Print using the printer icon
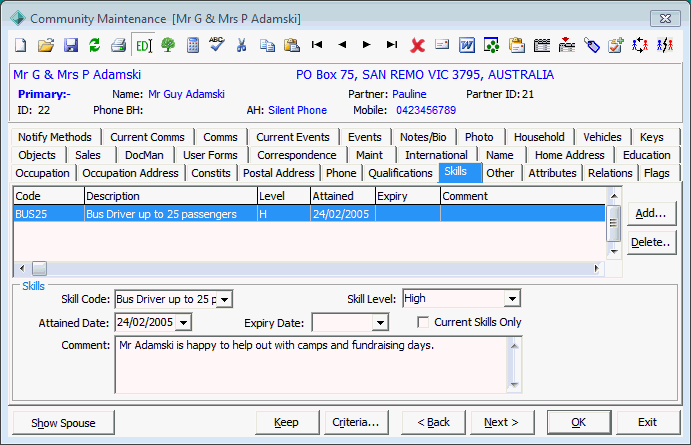 click(118, 45)
